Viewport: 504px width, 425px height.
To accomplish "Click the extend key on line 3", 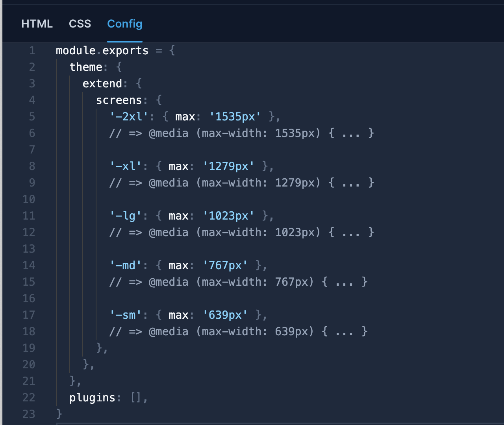I will pos(102,83).
